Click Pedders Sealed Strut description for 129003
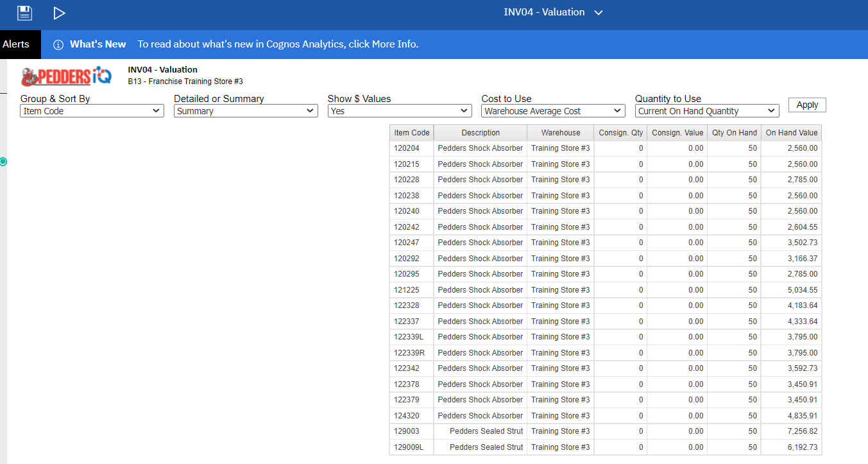Screen dimensions: 868x464 (481, 431)
